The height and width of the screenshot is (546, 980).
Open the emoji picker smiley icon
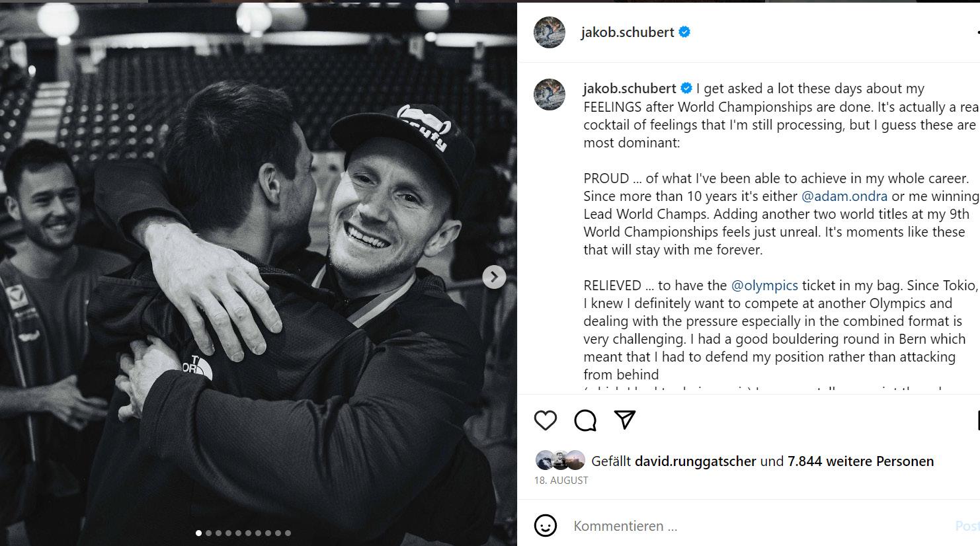point(546,526)
